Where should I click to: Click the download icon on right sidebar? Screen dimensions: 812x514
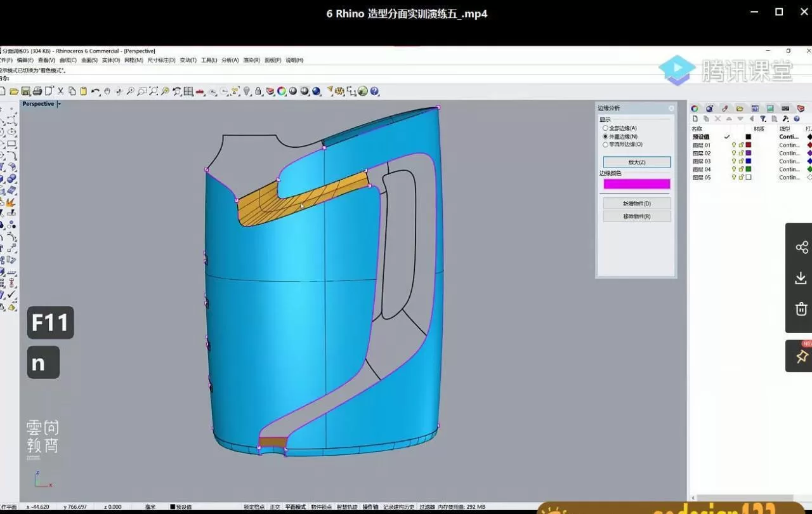click(801, 278)
